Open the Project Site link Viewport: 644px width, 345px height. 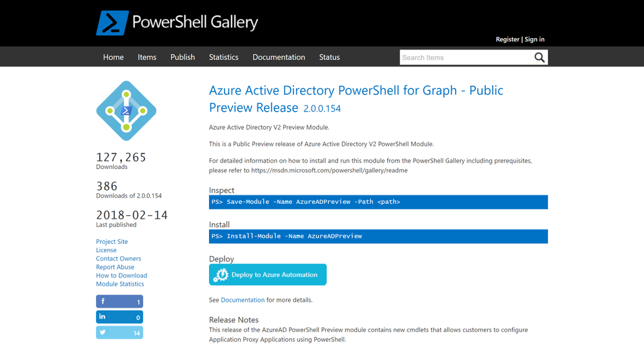112,242
